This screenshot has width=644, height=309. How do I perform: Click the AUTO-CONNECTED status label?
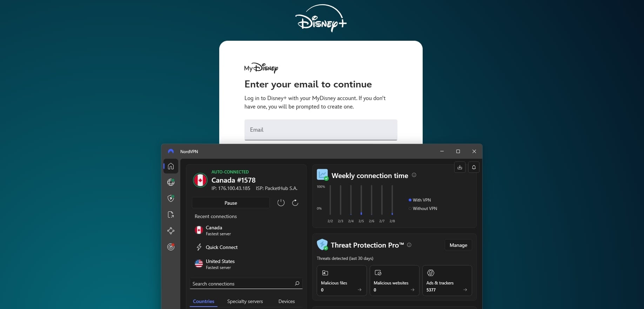coord(230,172)
